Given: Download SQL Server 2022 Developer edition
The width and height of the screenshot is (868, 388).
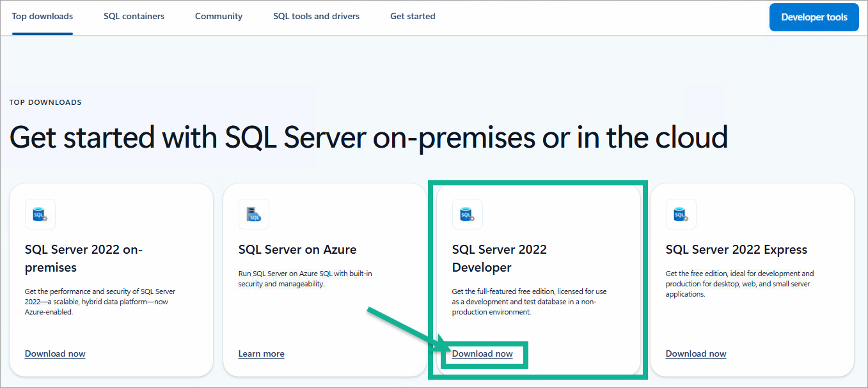Looking at the screenshot, I should tap(482, 353).
